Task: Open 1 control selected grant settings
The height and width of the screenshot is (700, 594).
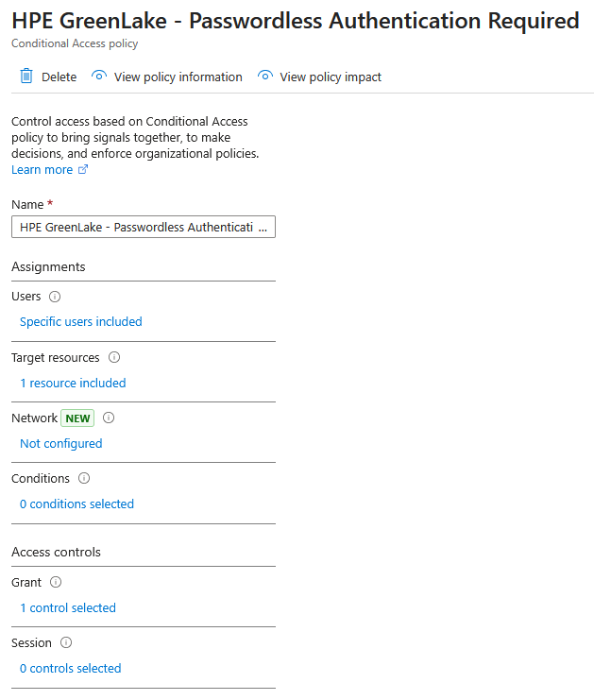Action: [x=68, y=607]
